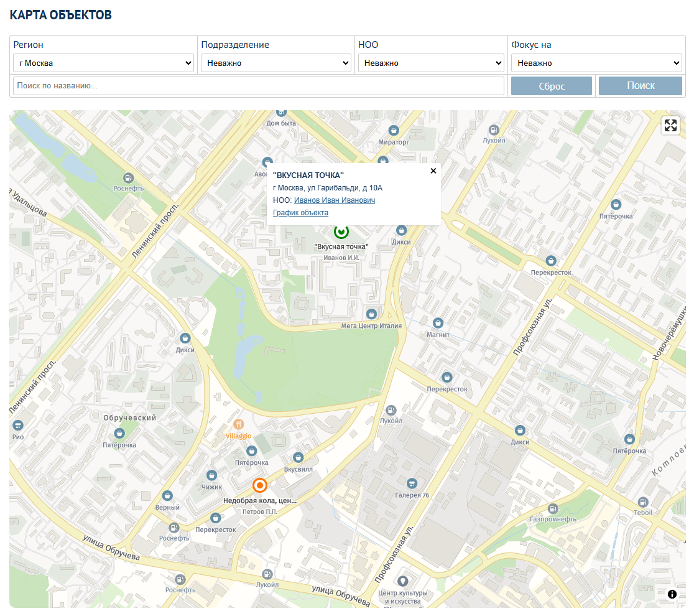This screenshot has height=616, width=694.
Task: Select the Галерея 76 shop icon
Action: (x=412, y=483)
